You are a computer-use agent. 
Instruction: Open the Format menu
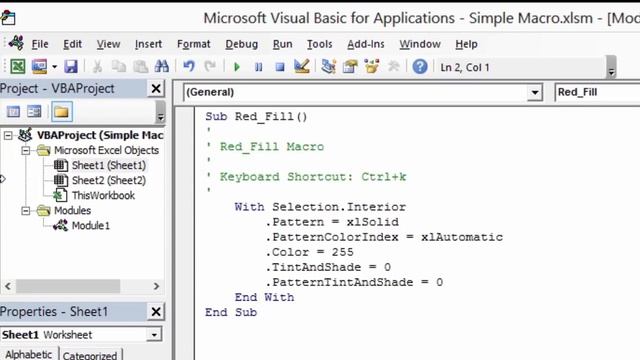[193, 44]
